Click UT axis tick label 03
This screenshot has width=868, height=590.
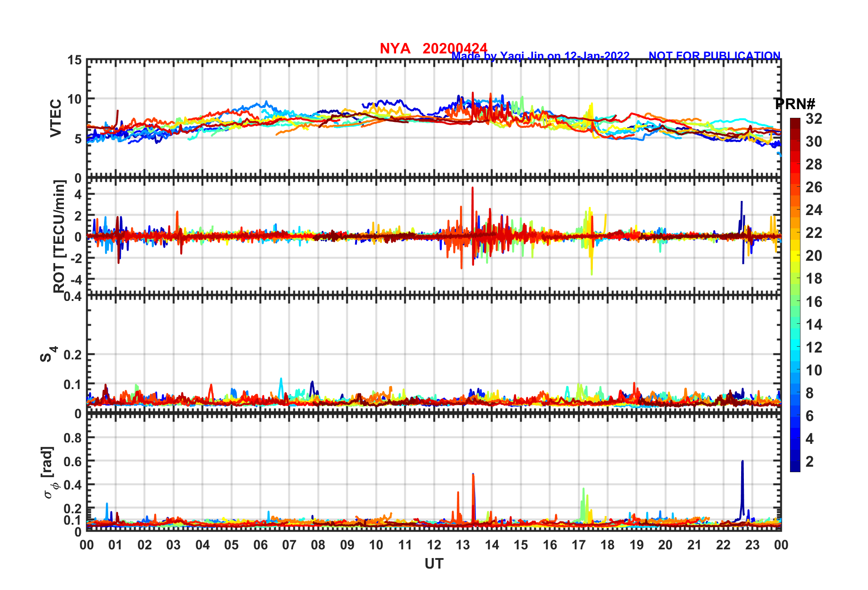coord(173,545)
